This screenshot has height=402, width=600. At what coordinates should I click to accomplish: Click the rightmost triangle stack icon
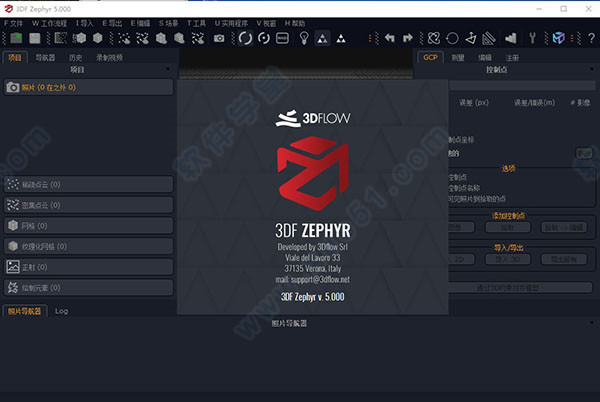pyautogui.click(x=341, y=38)
